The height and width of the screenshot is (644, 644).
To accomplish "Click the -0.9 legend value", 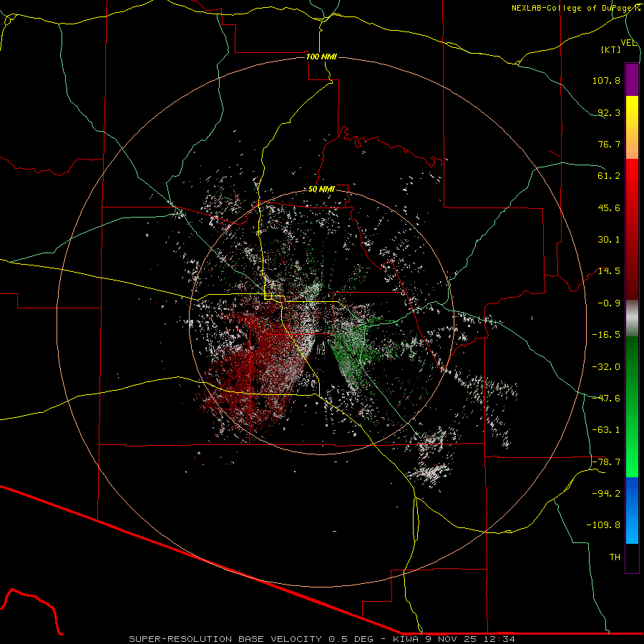I will [x=609, y=303].
